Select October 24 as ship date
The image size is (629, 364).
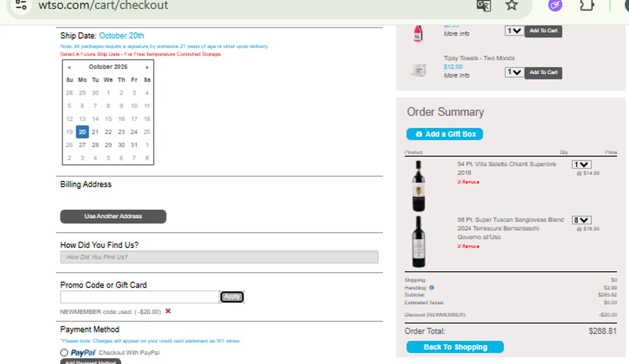[x=134, y=132]
